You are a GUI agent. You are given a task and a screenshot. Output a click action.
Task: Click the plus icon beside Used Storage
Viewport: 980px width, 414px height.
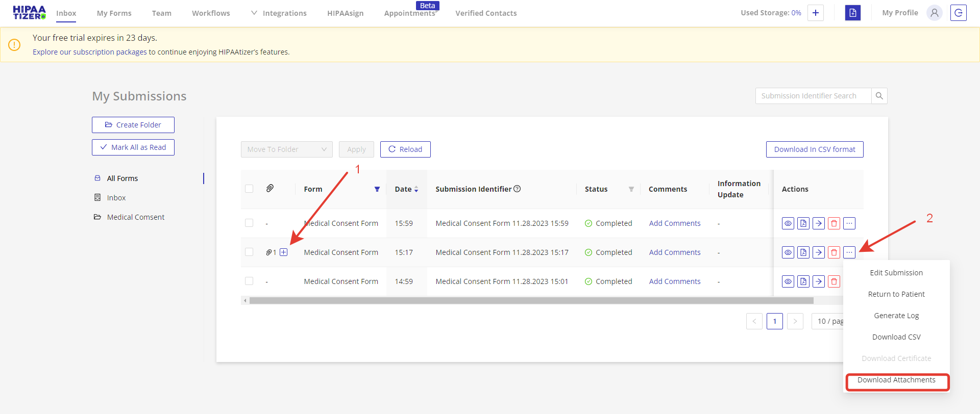[816, 13]
